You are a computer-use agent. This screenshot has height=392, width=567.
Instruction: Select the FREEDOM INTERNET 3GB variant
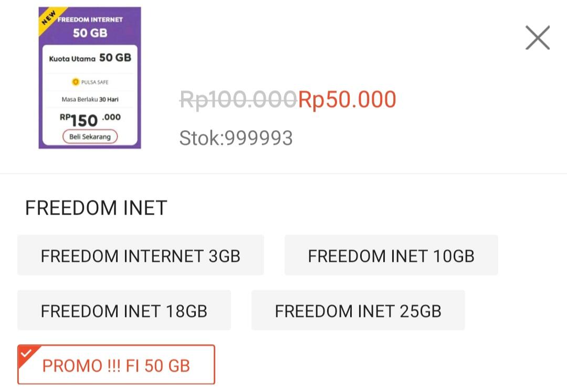[140, 256]
